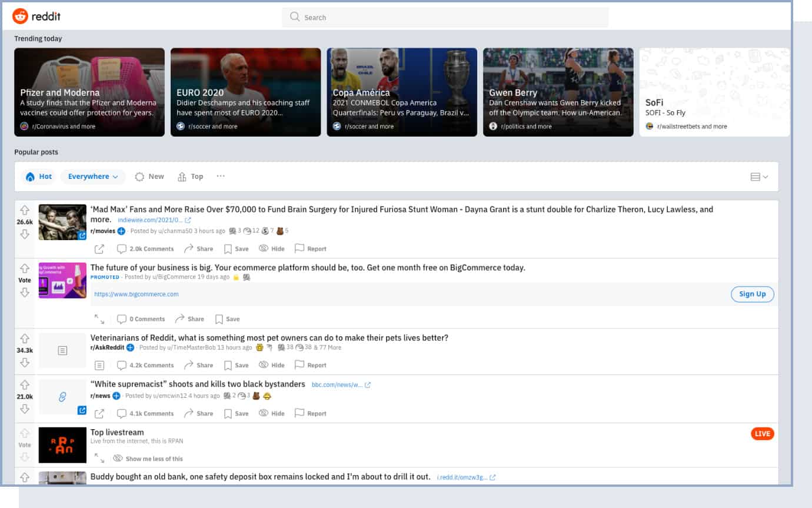Click the Mad Max post thumbnail image
The height and width of the screenshot is (508, 812).
(62, 222)
